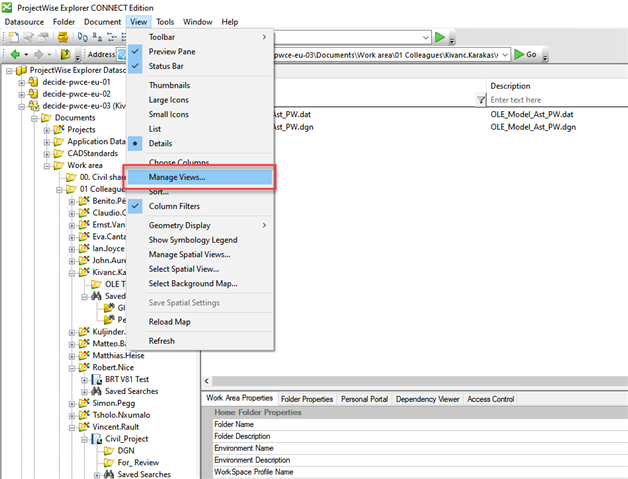Image resolution: width=628 pixels, height=479 pixels.
Task: Click the DGN folder icon
Action: coord(109,451)
